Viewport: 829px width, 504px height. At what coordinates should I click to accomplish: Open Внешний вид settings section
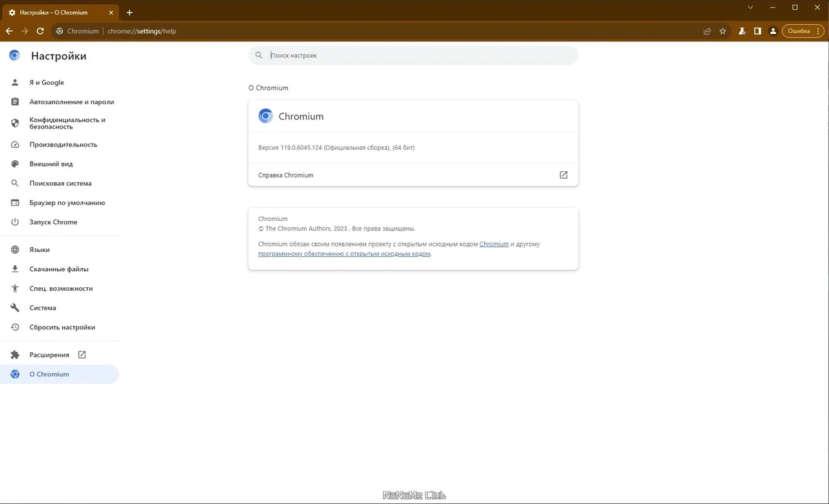pos(59,164)
